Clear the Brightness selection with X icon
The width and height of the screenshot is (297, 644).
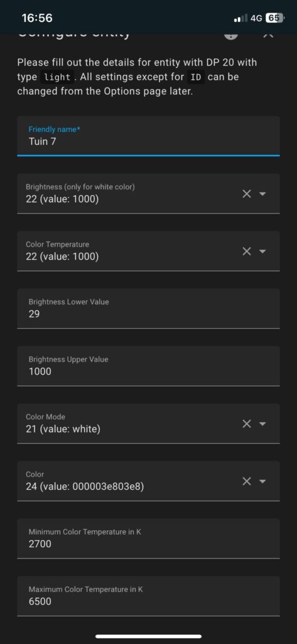pyautogui.click(x=247, y=194)
